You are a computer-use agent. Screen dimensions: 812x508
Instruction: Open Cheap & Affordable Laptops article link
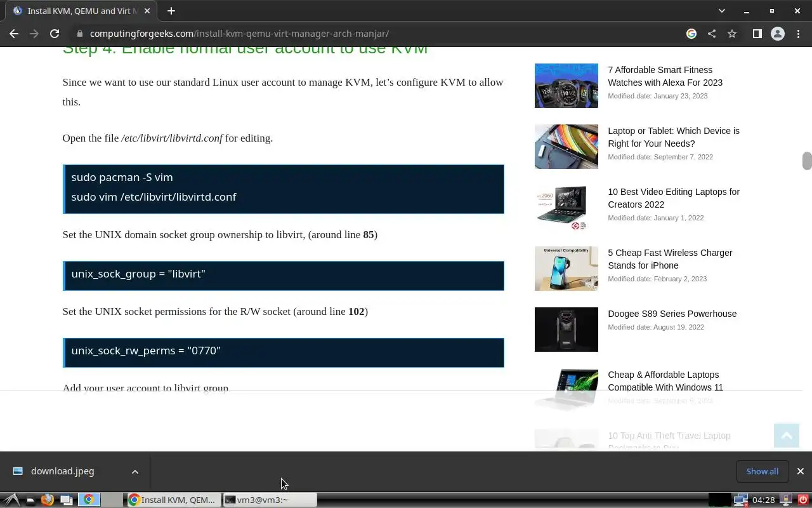click(x=665, y=381)
